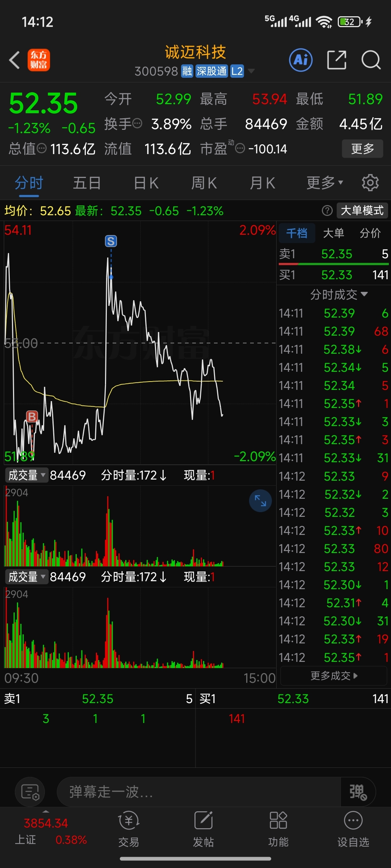
Task: Tap 设自选 add to watchlist
Action: (x=353, y=830)
